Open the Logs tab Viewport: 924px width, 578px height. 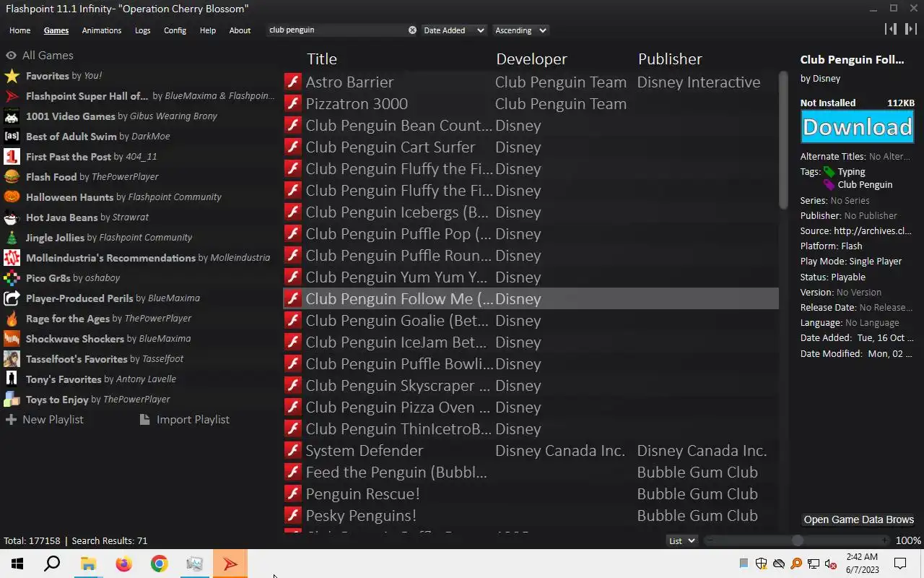click(142, 30)
